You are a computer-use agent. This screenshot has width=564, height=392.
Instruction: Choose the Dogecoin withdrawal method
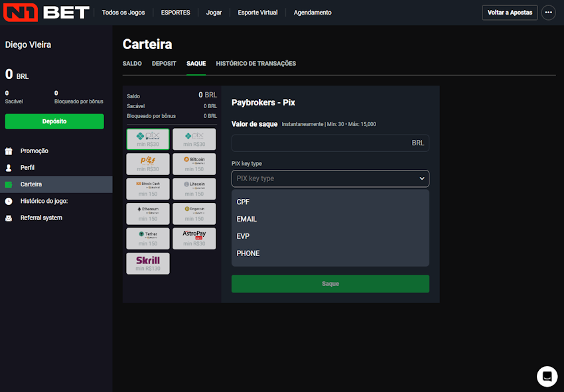coord(194,213)
